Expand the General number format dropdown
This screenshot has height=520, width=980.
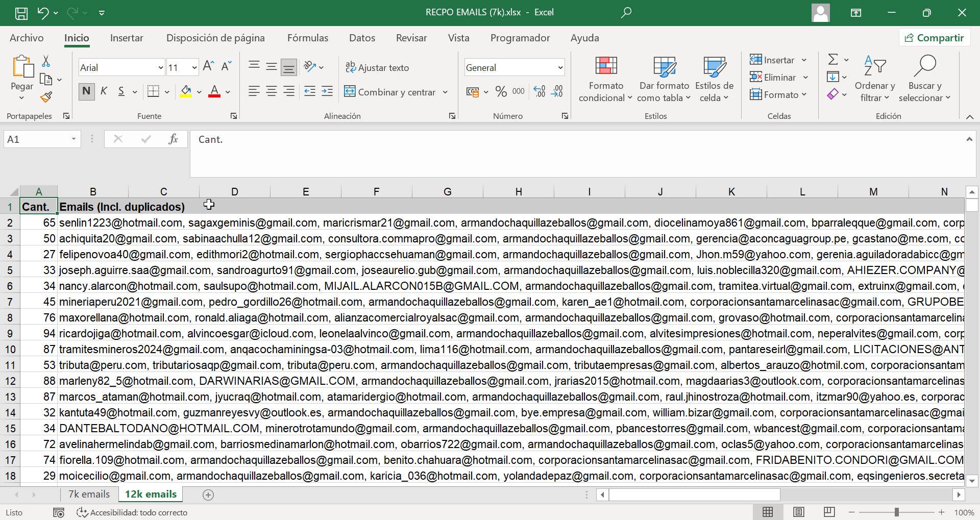click(558, 67)
